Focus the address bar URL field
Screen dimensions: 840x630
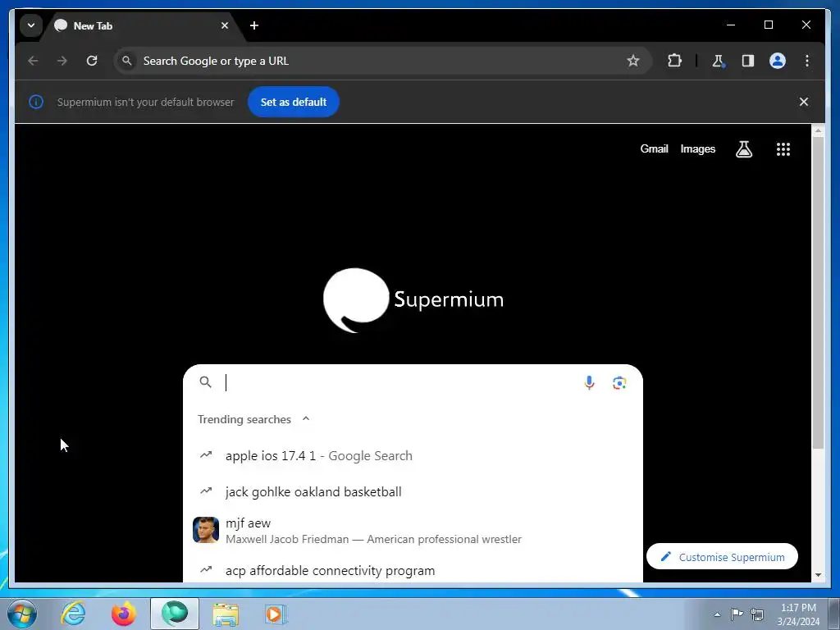coord(382,61)
